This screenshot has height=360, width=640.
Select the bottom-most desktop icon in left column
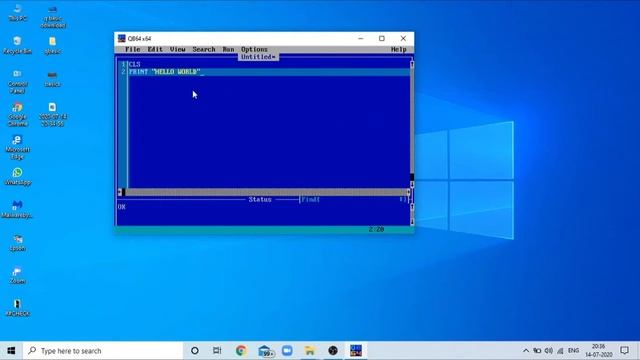[x=17, y=308]
